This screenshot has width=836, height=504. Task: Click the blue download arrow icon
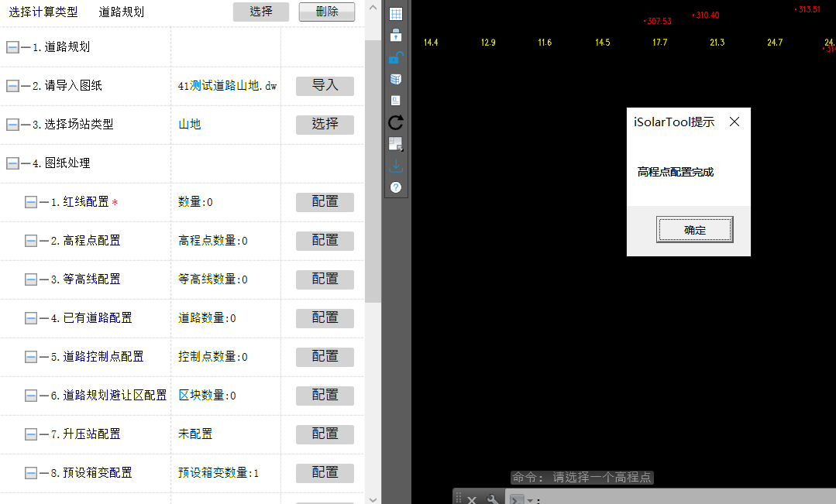(x=396, y=166)
